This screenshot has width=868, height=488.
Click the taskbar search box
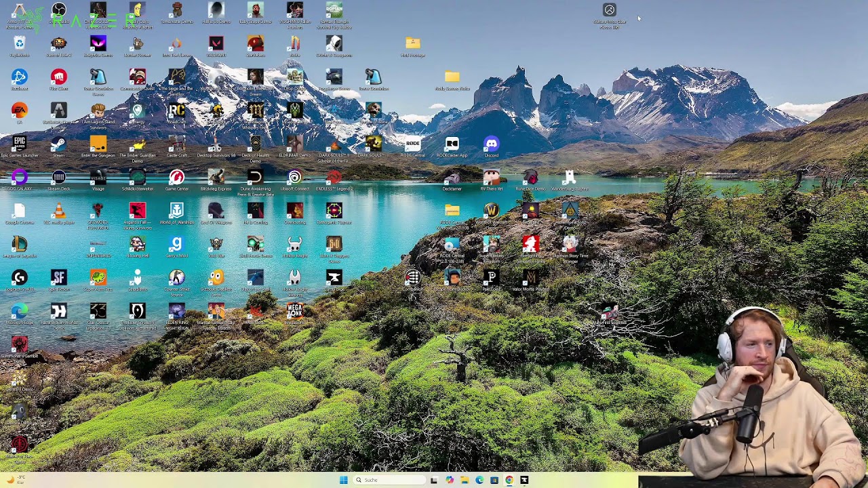coord(389,480)
